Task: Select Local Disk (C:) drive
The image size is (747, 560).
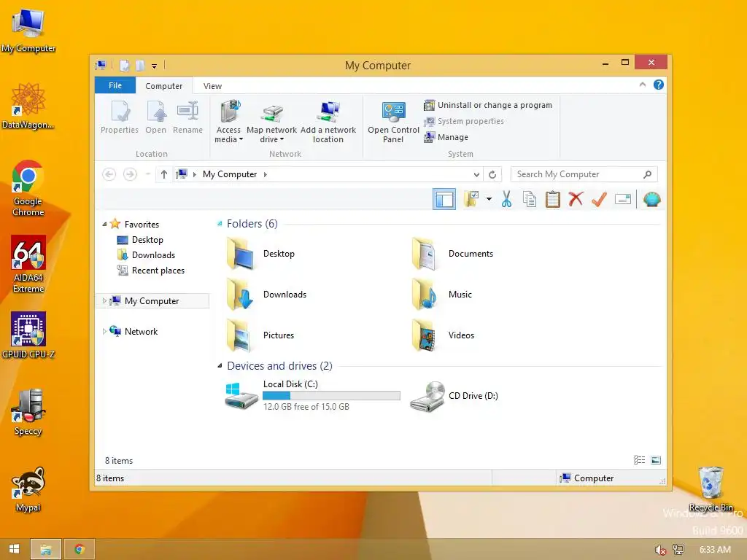Action: coord(312,395)
